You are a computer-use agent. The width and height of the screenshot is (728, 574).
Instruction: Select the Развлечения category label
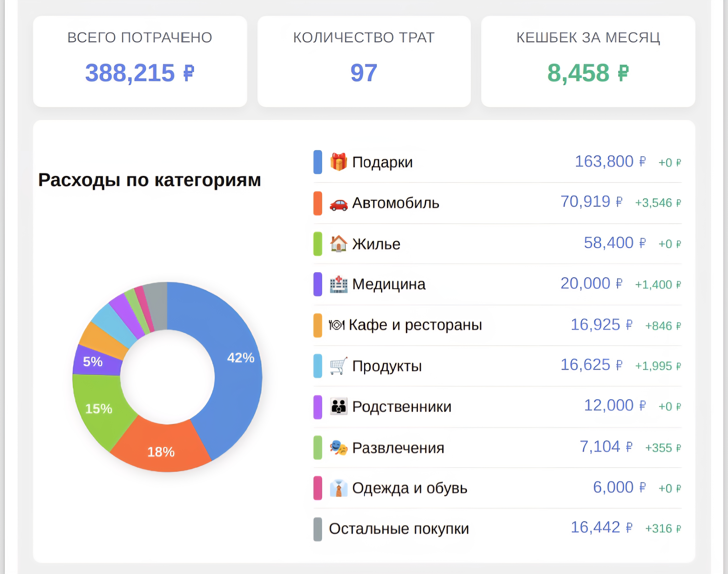(398, 448)
